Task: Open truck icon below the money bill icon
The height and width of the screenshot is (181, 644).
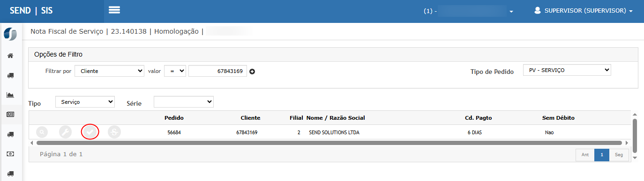Action: tap(10, 174)
